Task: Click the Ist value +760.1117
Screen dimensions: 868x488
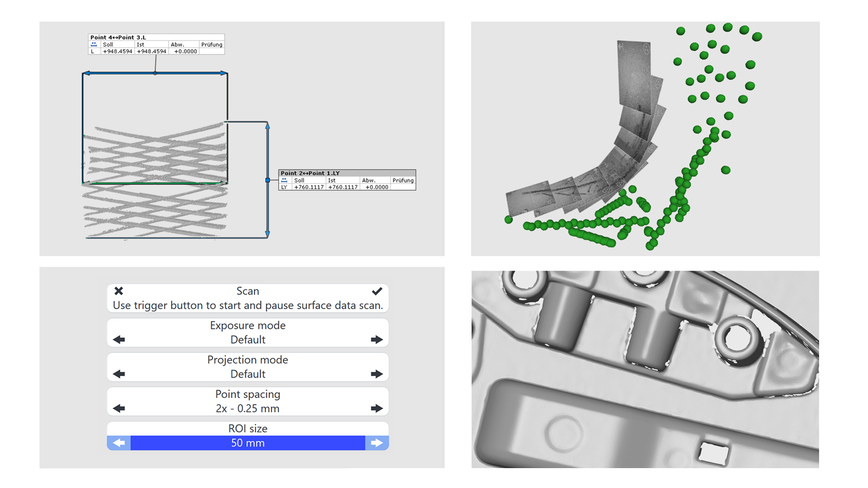Action: 343,187
